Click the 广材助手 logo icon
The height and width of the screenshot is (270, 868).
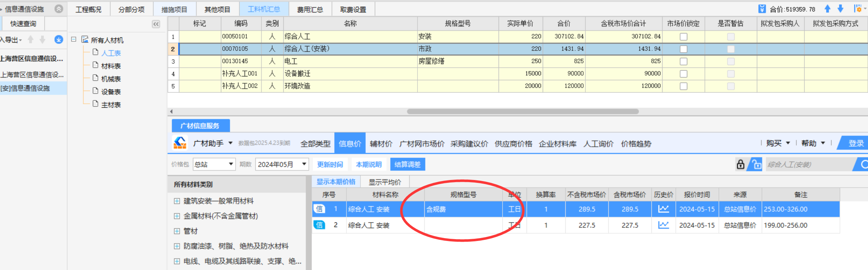[180, 143]
